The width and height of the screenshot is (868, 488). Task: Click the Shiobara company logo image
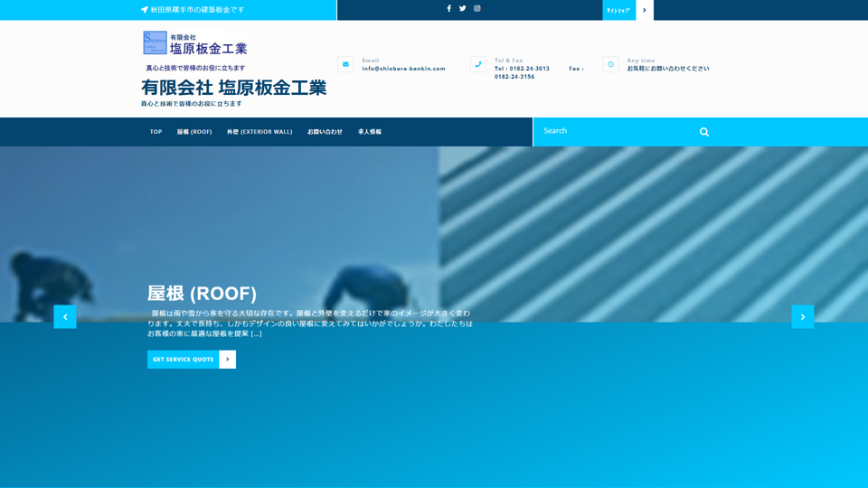(x=195, y=43)
